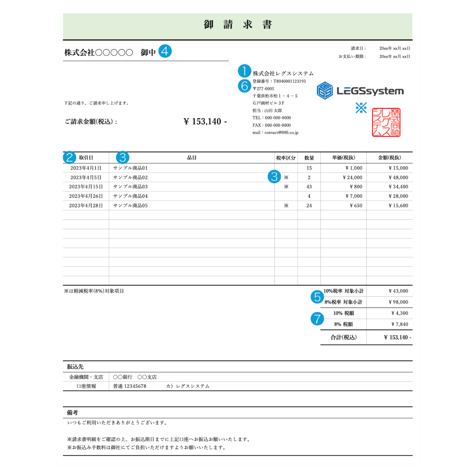Select the red company seal stamp
Image resolution: width=476 pixels, height=476 pixels.
click(x=386, y=123)
